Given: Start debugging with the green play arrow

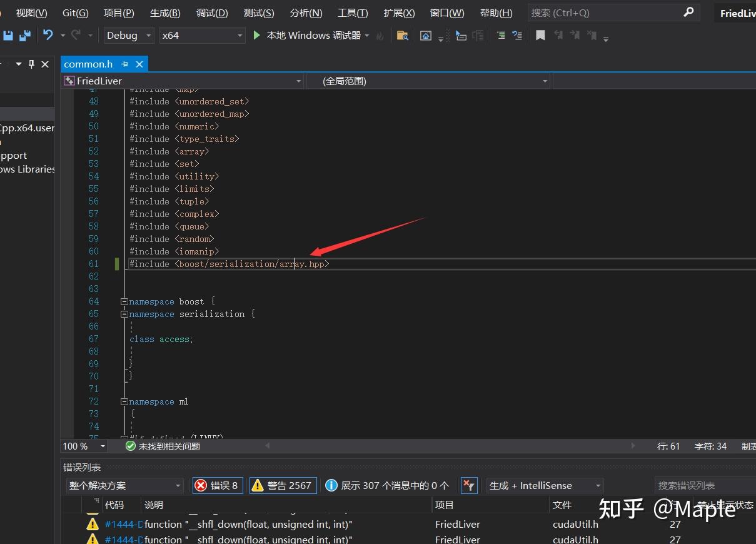Looking at the screenshot, I should click(x=256, y=36).
